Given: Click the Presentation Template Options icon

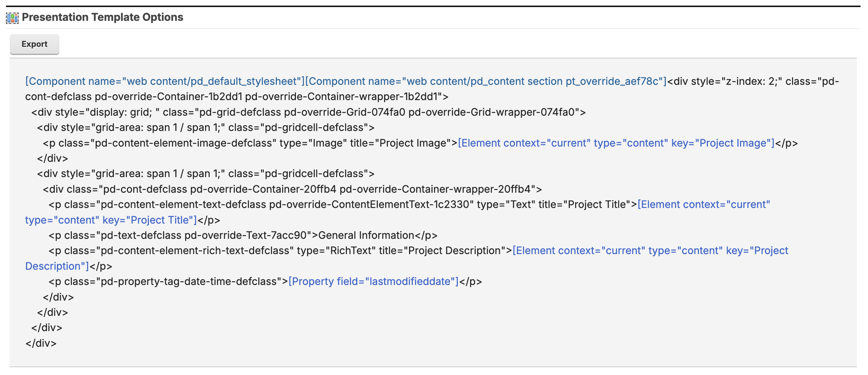Looking at the screenshot, I should pos(12,18).
